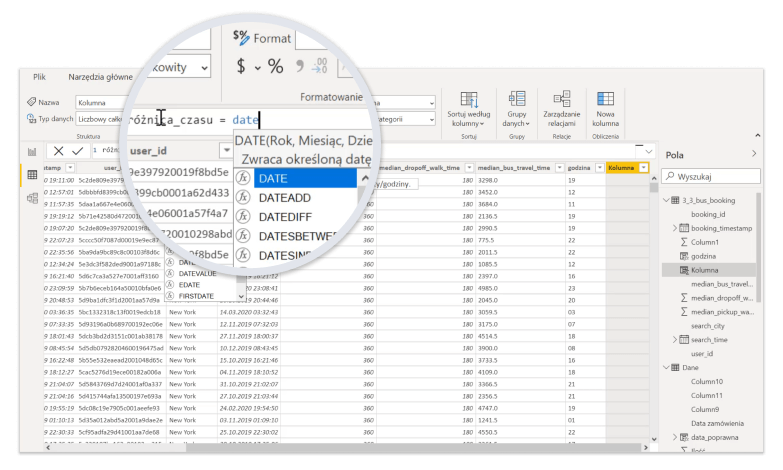Open the Narzędzia główne tab
Image resolution: width=783 pixels, height=470 pixels.
pos(100,77)
